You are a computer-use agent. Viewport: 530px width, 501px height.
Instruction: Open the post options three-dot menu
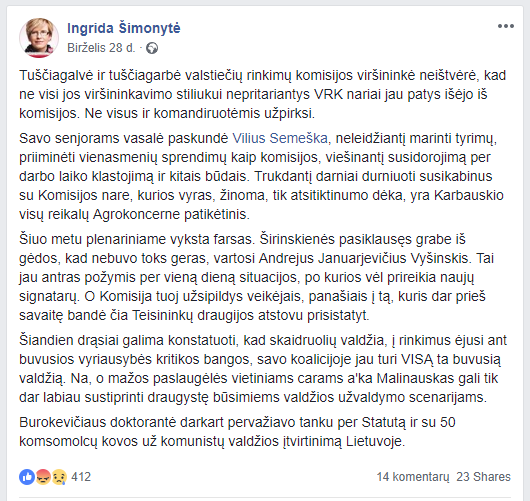point(506,26)
